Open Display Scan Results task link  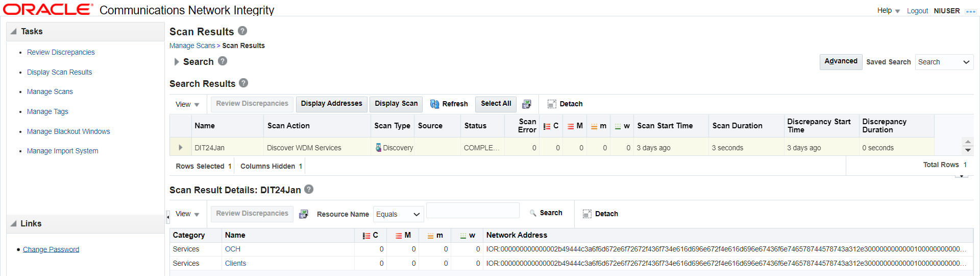(x=59, y=72)
